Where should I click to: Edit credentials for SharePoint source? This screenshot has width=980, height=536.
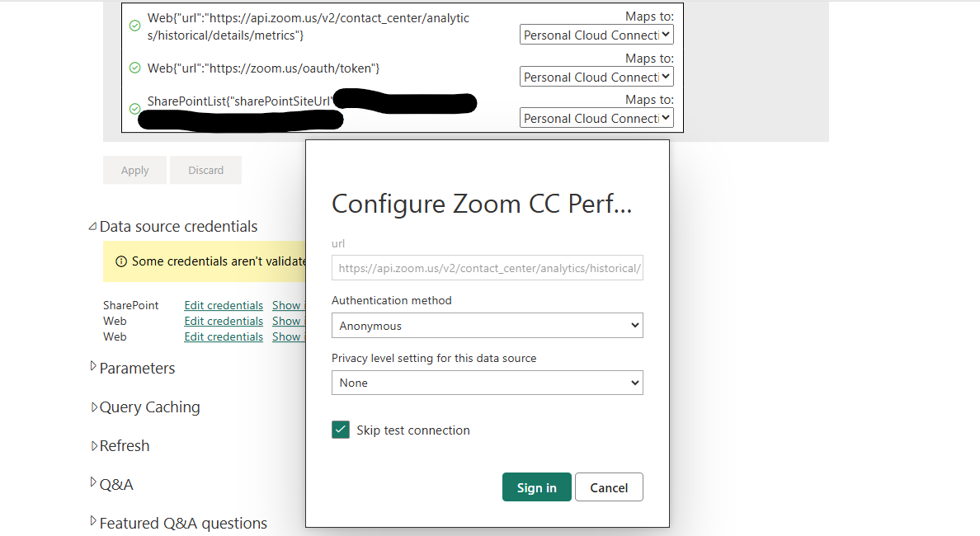224,305
